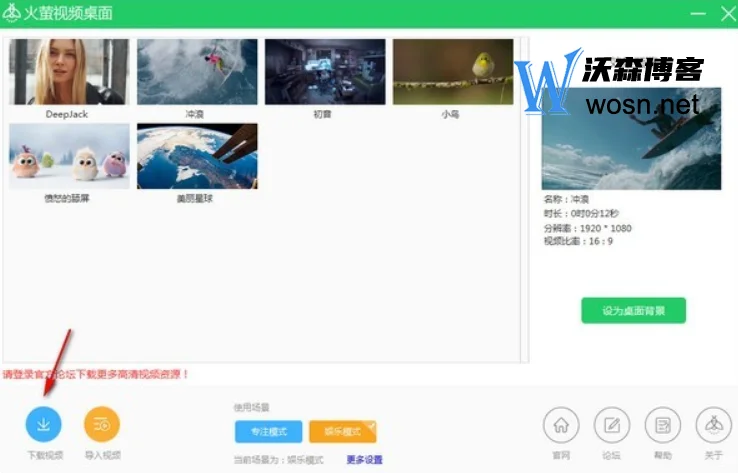Screen dimensions: 738x473
Task: Close the 火萤视频桌面 window
Action: (728, 13)
